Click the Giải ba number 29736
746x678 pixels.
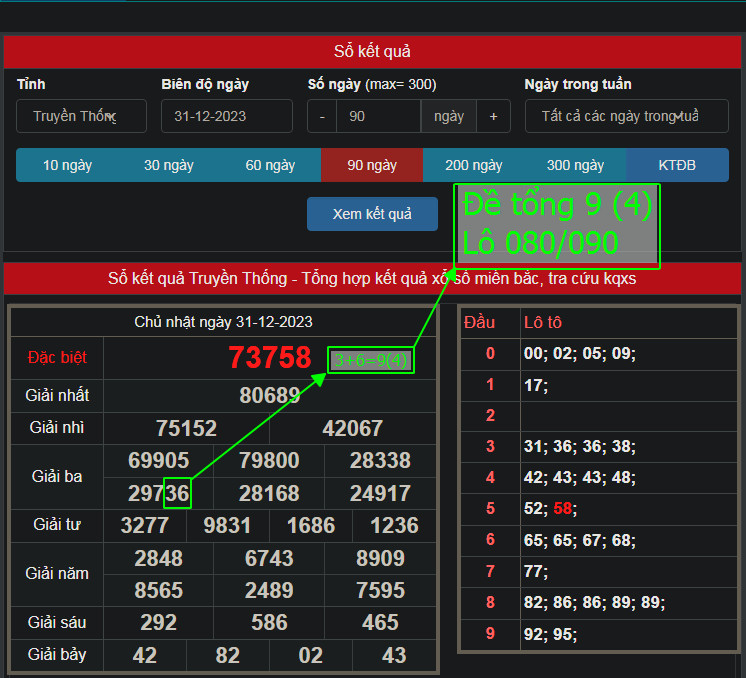tap(158, 493)
